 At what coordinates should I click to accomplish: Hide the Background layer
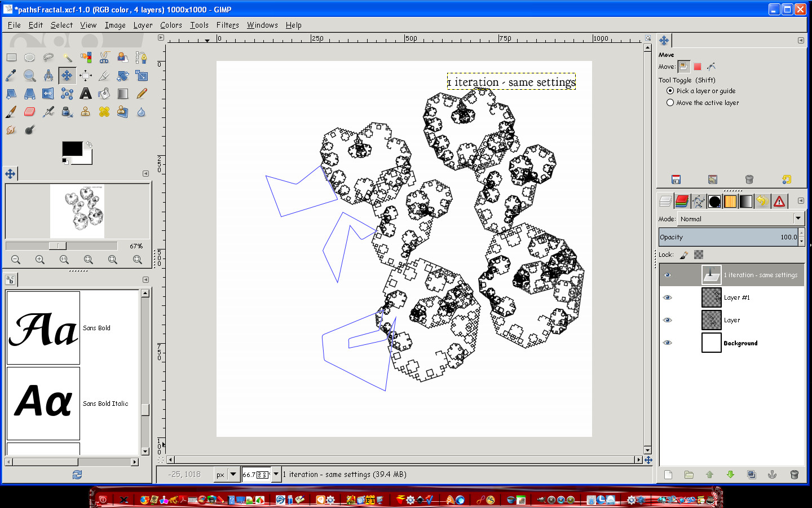pos(668,343)
